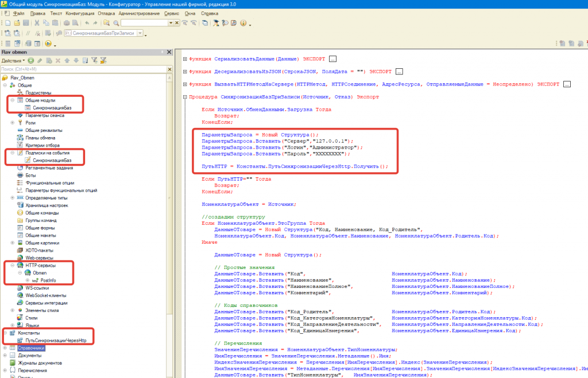
Task: Select the Obmen HTTP service node
Action: (x=40, y=272)
